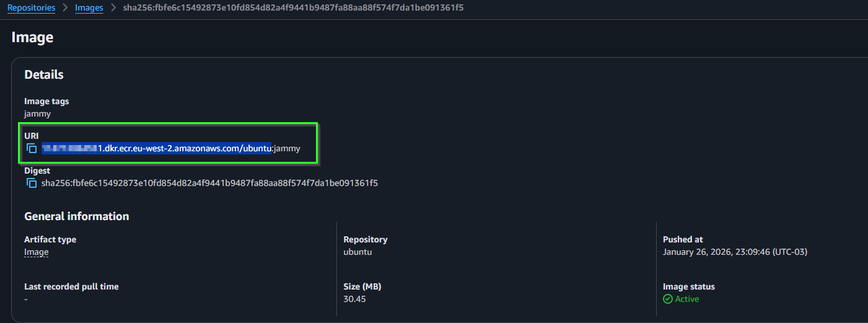The width and height of the screenshot is (868, 323).
Task: Click the green Active status checkmark icon
Action: coord(667,299)
